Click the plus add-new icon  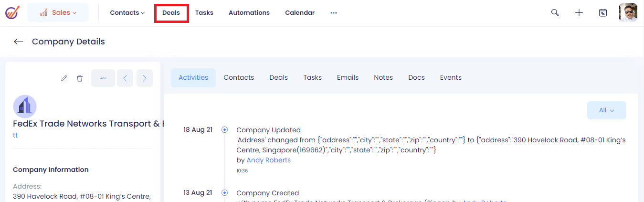pos(579,13)
